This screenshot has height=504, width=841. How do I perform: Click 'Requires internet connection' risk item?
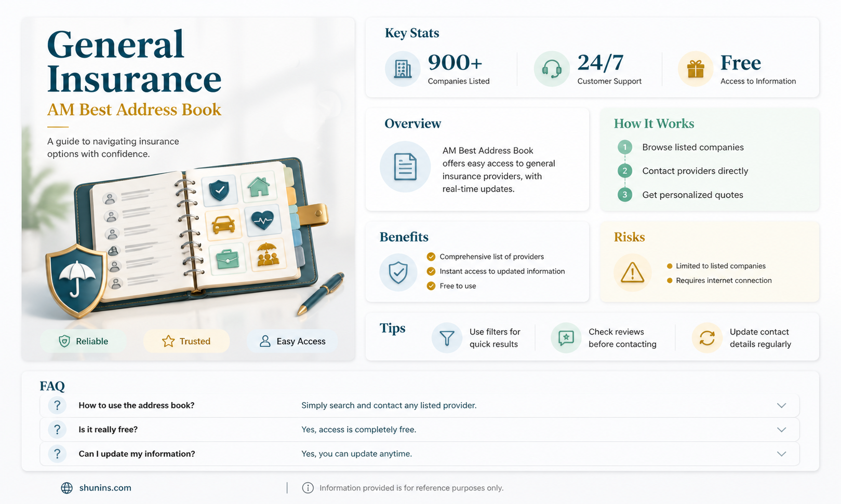(724, 280)
